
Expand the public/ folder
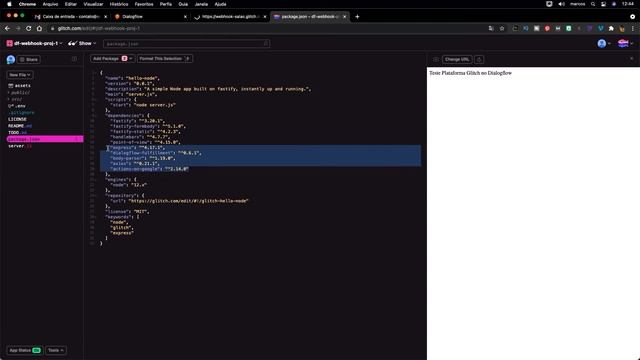[19, 93]
